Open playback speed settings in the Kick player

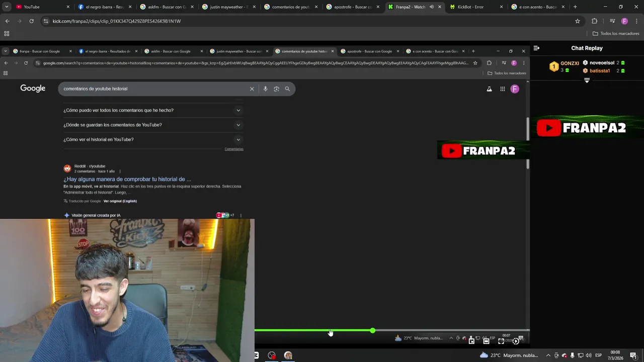(516, 341)
